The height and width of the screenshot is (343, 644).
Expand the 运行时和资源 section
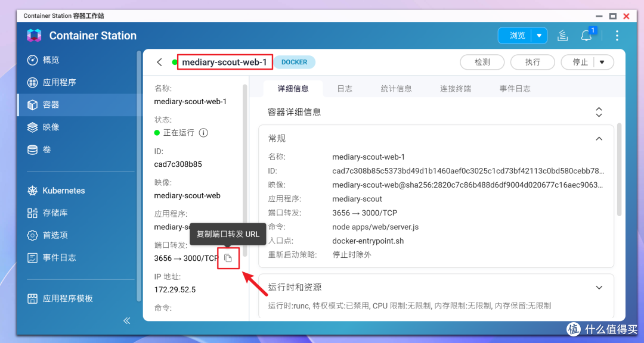coord(599,288)
